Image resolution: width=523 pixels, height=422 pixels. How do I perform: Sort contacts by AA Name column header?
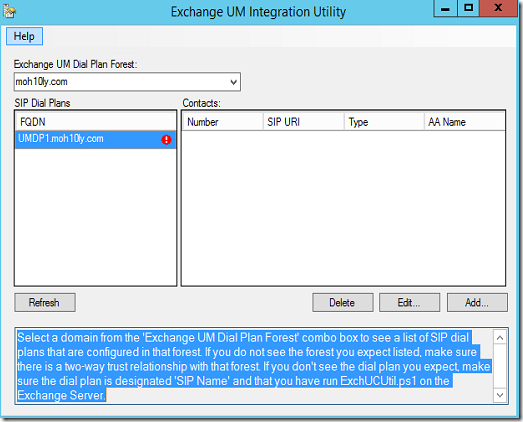click(465, 122)
